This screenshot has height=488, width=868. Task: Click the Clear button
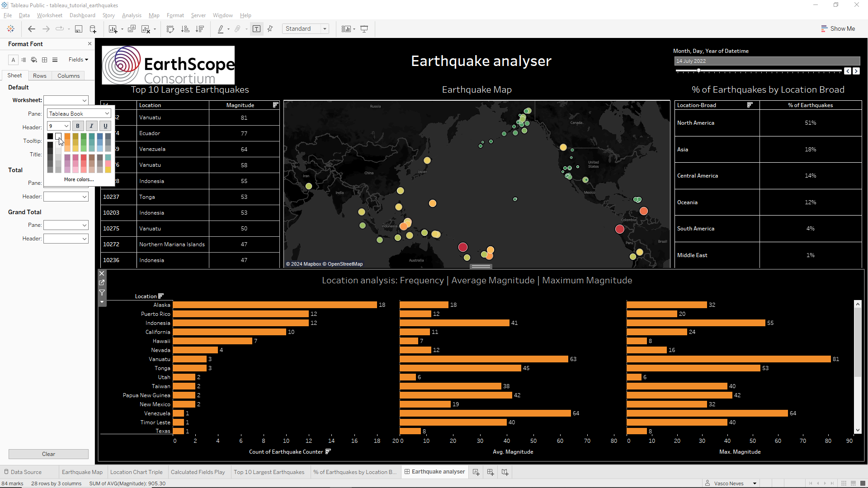coord(48,454)
